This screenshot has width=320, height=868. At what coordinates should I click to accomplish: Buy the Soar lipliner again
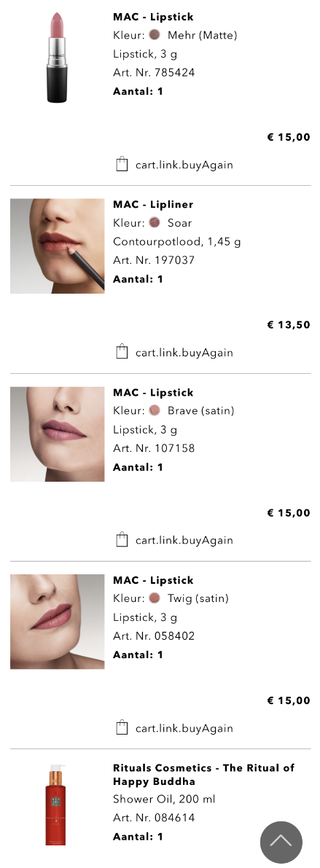pyautogui.click(x=174, y=352)
